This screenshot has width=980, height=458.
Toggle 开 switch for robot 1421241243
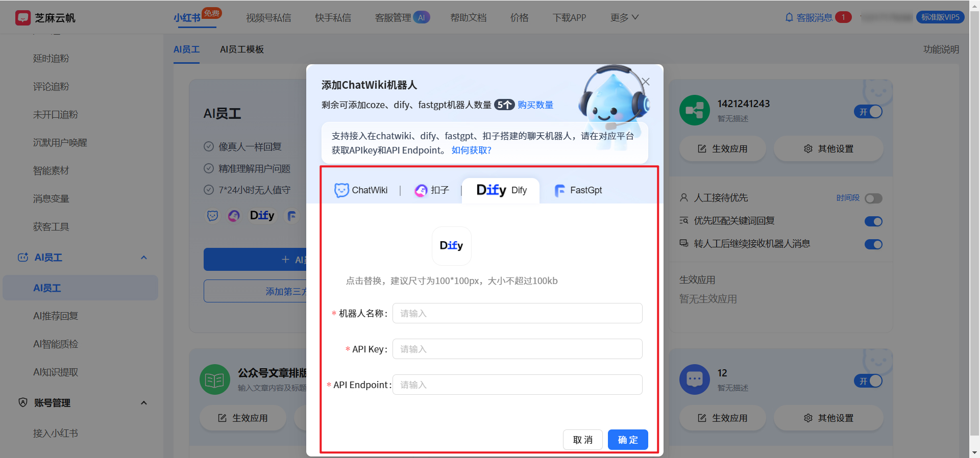pyautogui.click(x=868, y=112)
